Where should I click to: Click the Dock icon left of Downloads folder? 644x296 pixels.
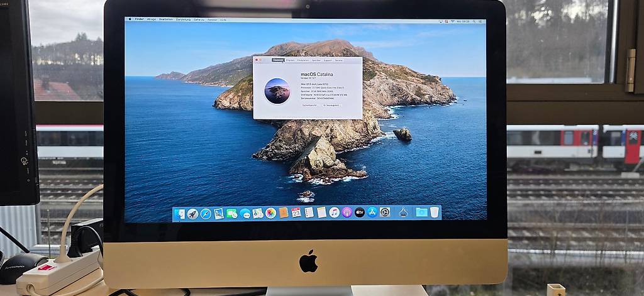[x=403, y=212]
